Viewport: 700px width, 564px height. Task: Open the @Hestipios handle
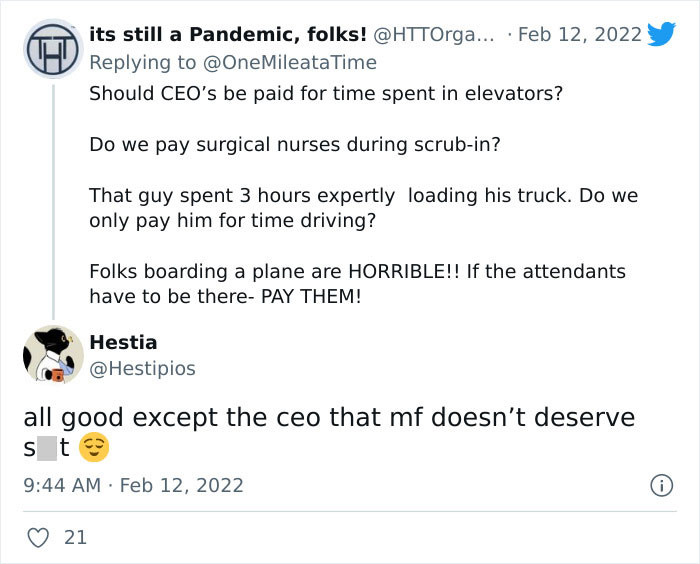[142, 369]
